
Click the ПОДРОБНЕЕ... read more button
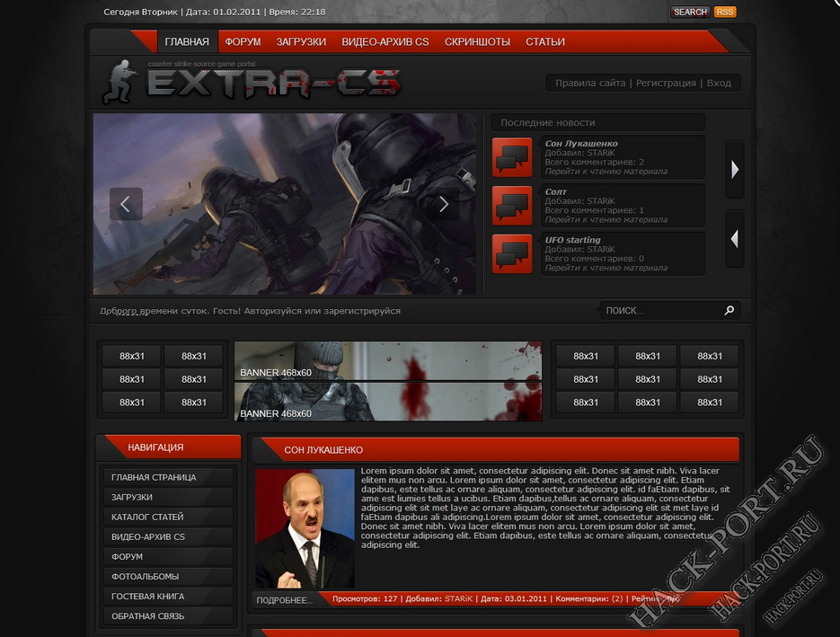pos(285,600)
